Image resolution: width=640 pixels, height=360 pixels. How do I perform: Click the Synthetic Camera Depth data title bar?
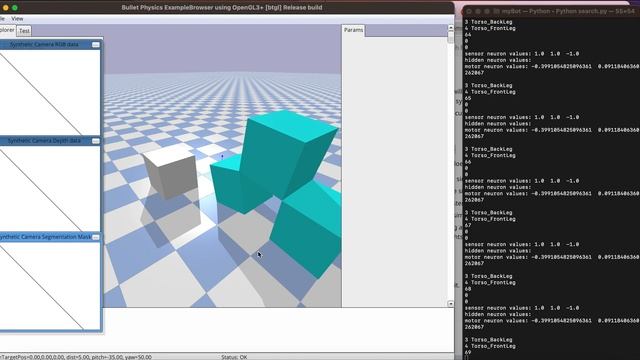click(x=44, y=141)
